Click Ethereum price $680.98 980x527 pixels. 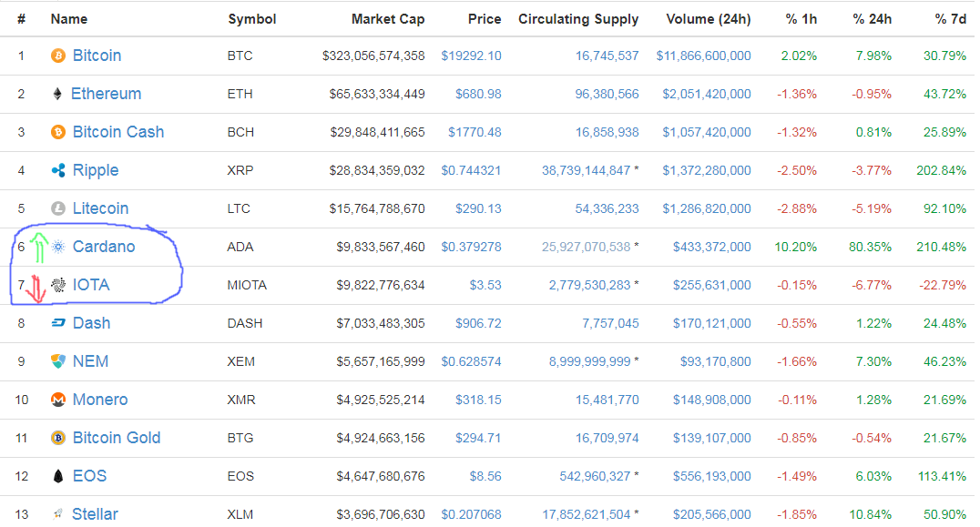[x=478, y=94]
